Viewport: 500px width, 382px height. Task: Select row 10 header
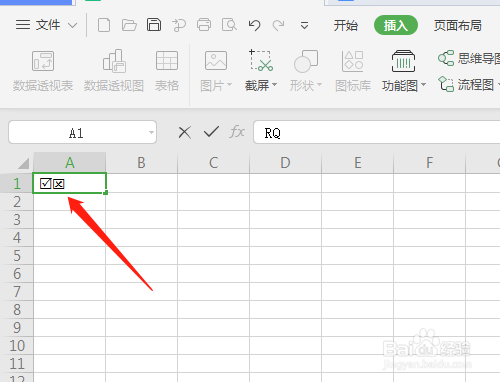tap(17, 346)
